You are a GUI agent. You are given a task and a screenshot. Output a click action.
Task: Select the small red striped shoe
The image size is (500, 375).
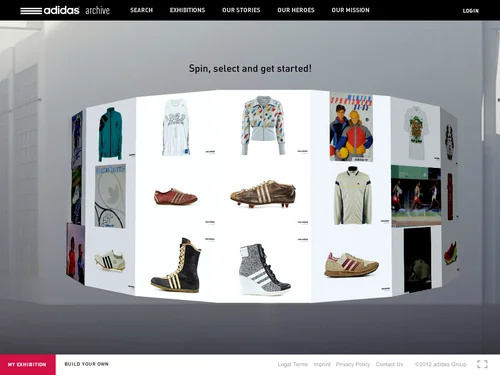(x=176, y=196)
